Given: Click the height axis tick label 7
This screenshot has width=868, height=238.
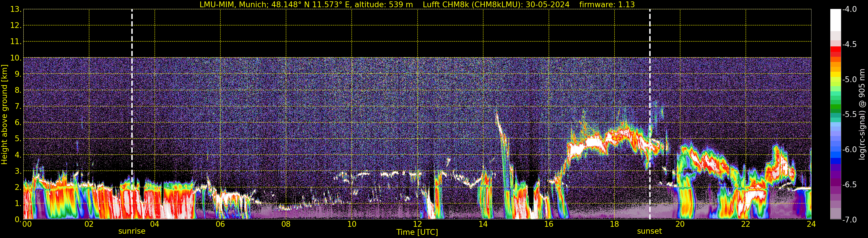Looking at the screenshot, I should [x=18, y=106].
